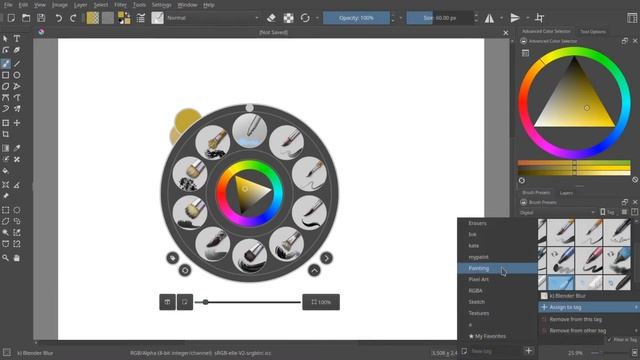Click Remove from this tag
Viewport: 640px width, 360px height.
[589, 319]
